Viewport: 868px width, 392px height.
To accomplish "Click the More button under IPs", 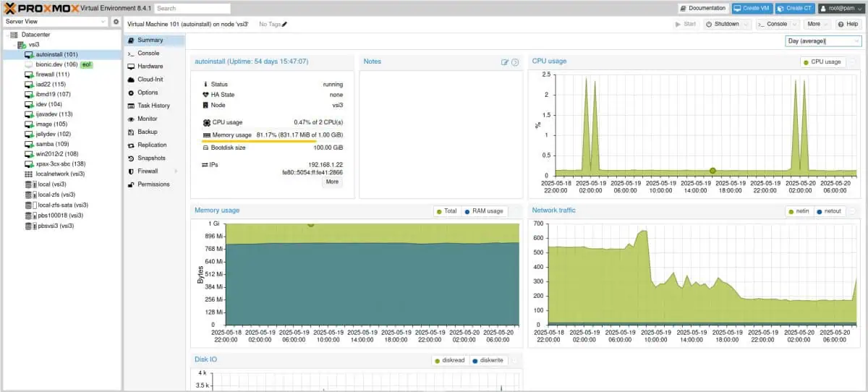I will click(x=332, y=182).
